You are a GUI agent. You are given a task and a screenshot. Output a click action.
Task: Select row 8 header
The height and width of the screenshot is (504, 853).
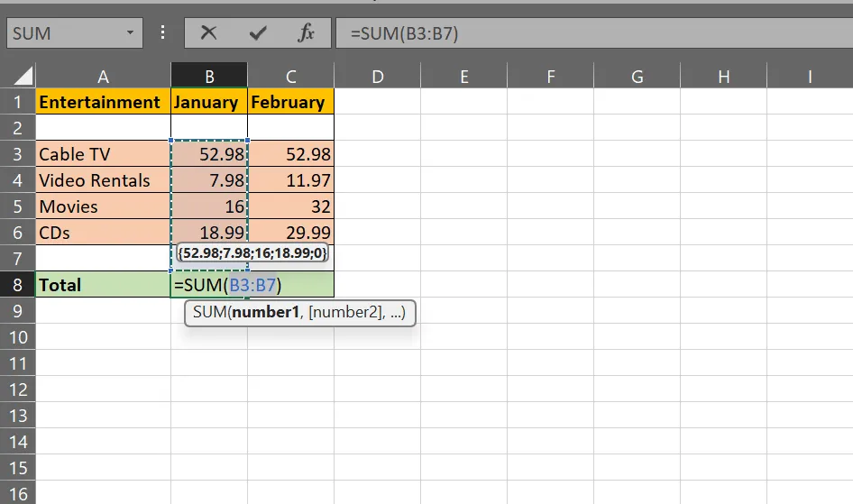click(x=17, y=284)
